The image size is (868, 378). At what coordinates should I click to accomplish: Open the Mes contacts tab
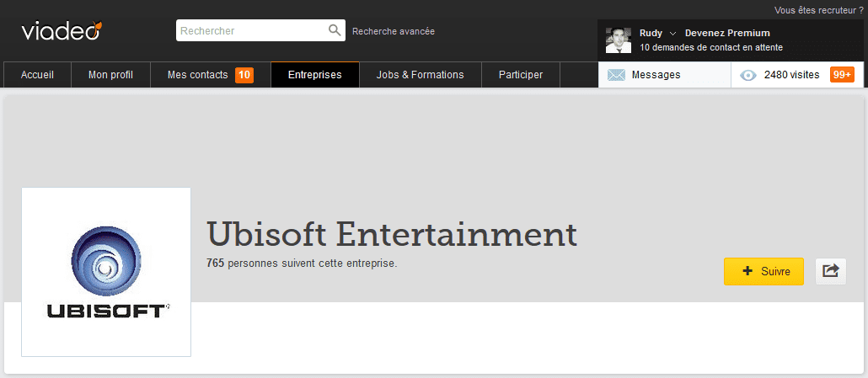[211, 75]
